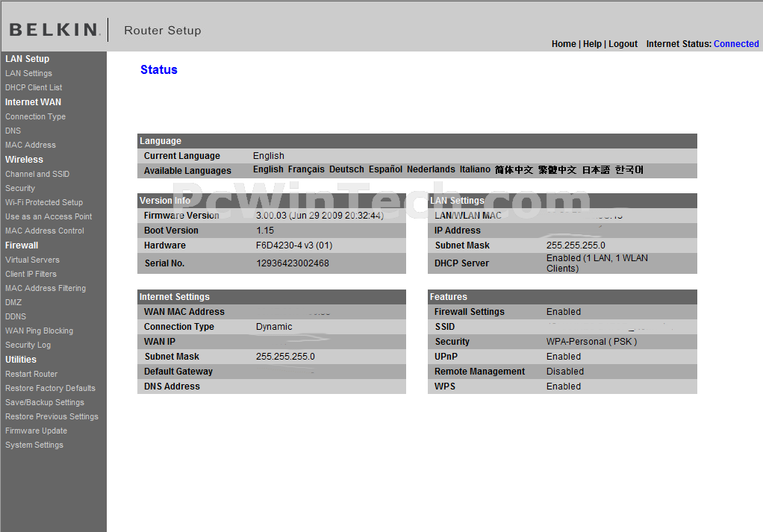Open wireless Security settings

(20, 188)
